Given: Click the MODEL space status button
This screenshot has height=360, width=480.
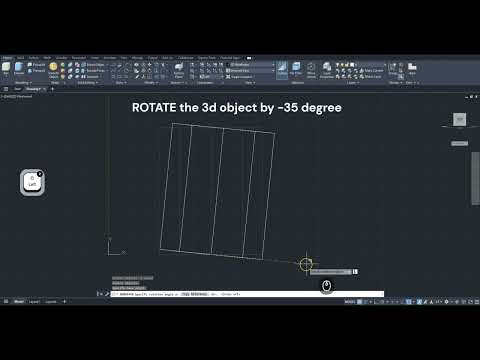Looking at the screenshot, I should (350, 302).
